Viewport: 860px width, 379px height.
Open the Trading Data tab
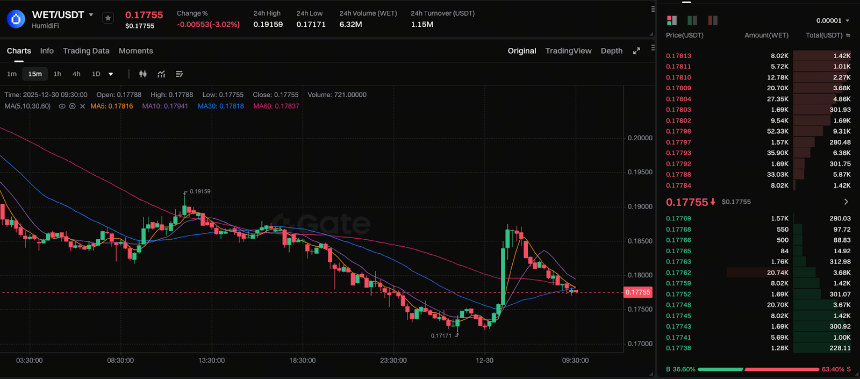coord(86,50)
